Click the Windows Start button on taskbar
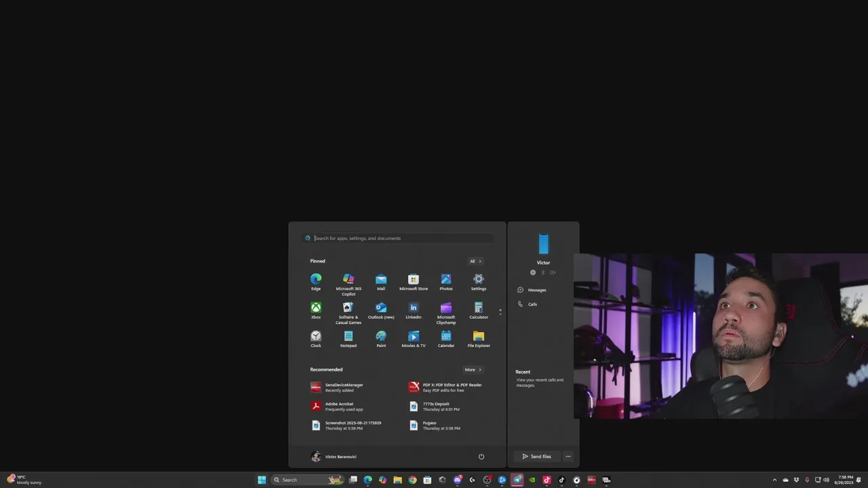The height and width of the screenshot is (488, 868). click(262, 480)
